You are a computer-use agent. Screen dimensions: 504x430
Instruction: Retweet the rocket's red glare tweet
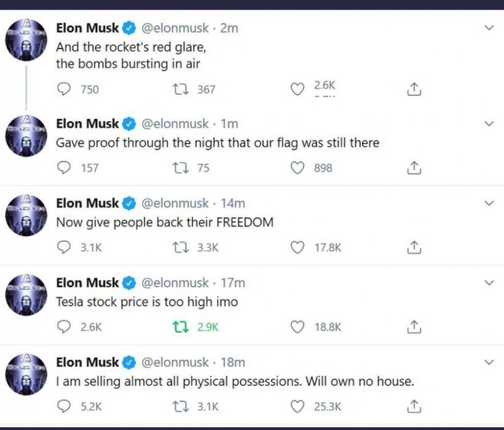178,89
